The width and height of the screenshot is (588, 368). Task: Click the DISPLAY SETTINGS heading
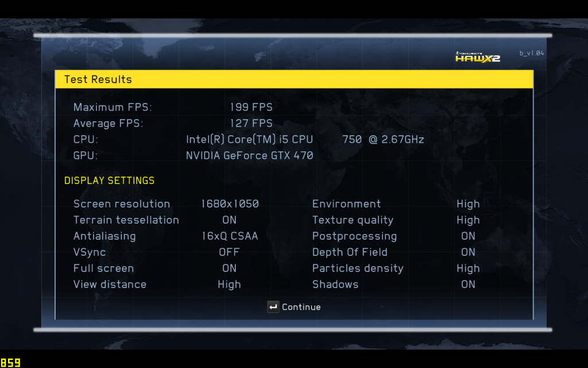[x=109, y=181]
